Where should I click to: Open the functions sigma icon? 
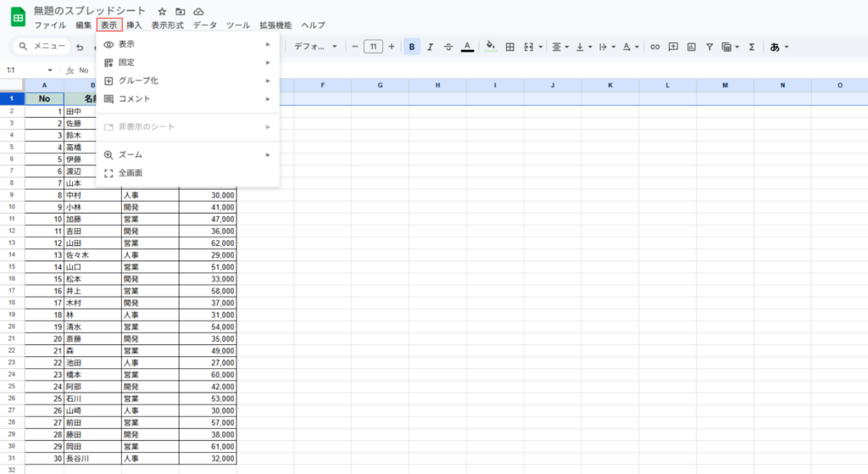pyautogui.click(x=751, y=47)
